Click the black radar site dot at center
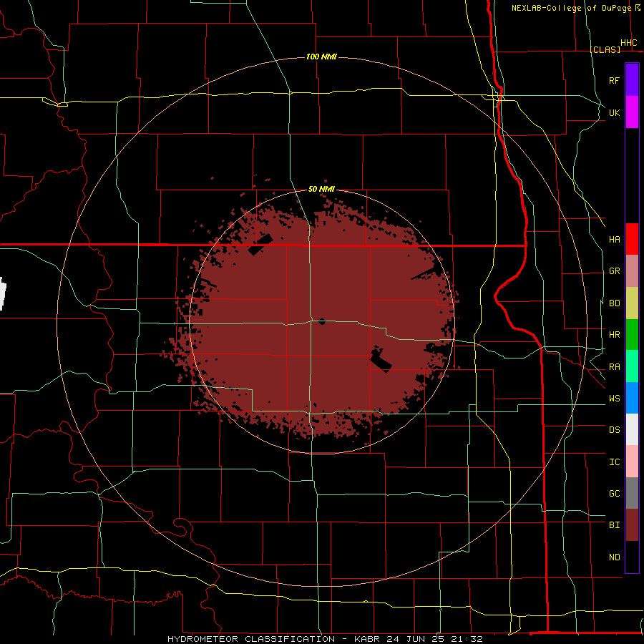 coord(321,321)
